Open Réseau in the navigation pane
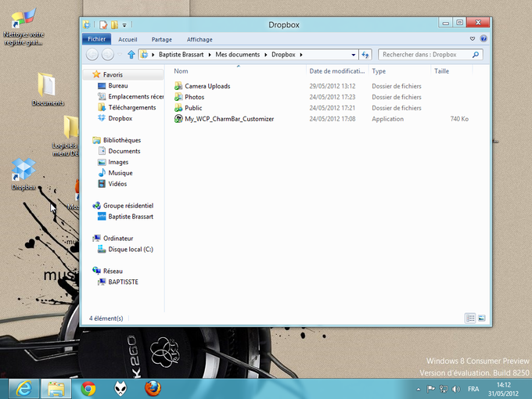This screenshot has width=532, height=399. pyautogui.click(x=113, y=271)
